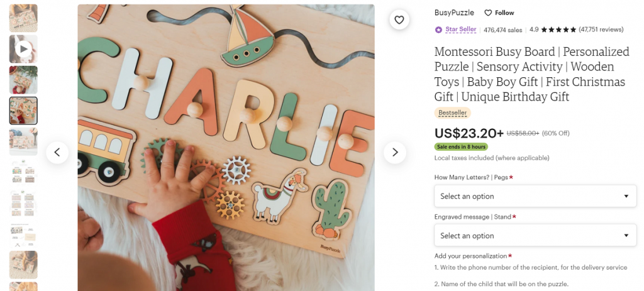This screenshot has height=291, width=644.
Task: Click the Bestseller badge
Action: pos(452,113)
